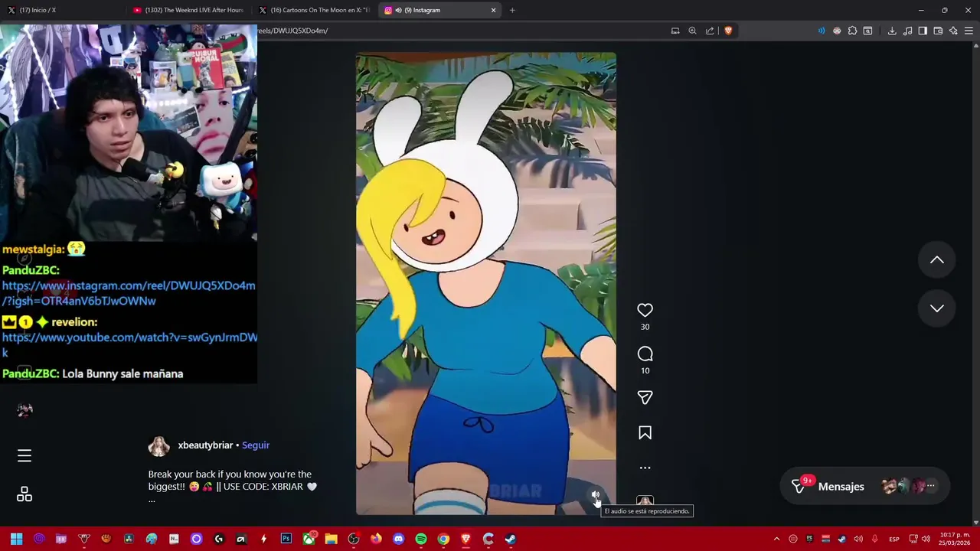This screenshot has height=551, width=980.
Task: Click the Instagram reel link in chat
Action: point(129,293)
